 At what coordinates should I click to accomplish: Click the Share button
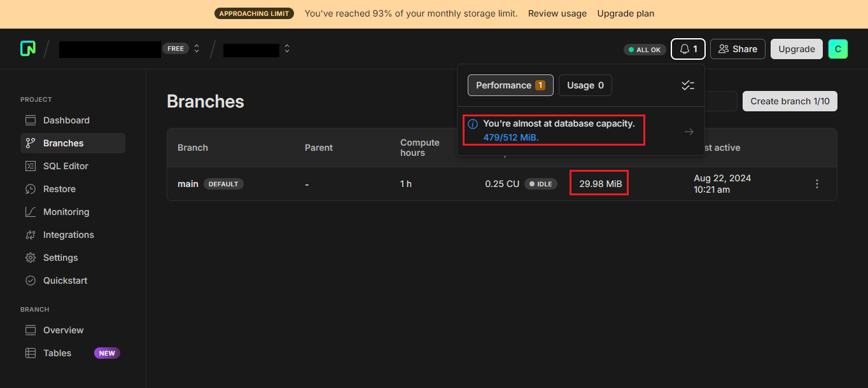click(x=738, y=49)
